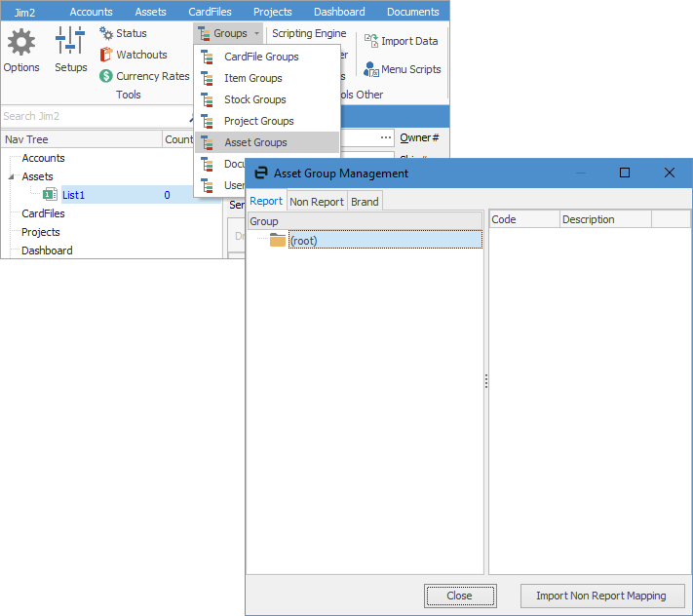Click the panel splitter handle dots
Screen dimensions: 693x616
486,381
